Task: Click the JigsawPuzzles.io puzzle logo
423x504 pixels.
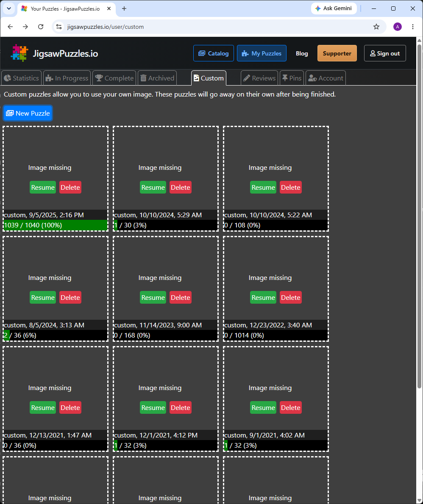Action: (x=19, y=53)
